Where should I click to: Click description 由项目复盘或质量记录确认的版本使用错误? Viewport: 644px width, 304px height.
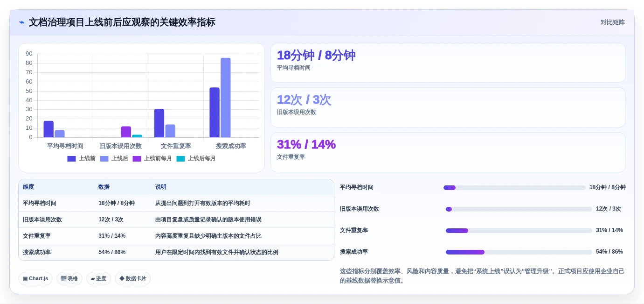pos(208,219)
